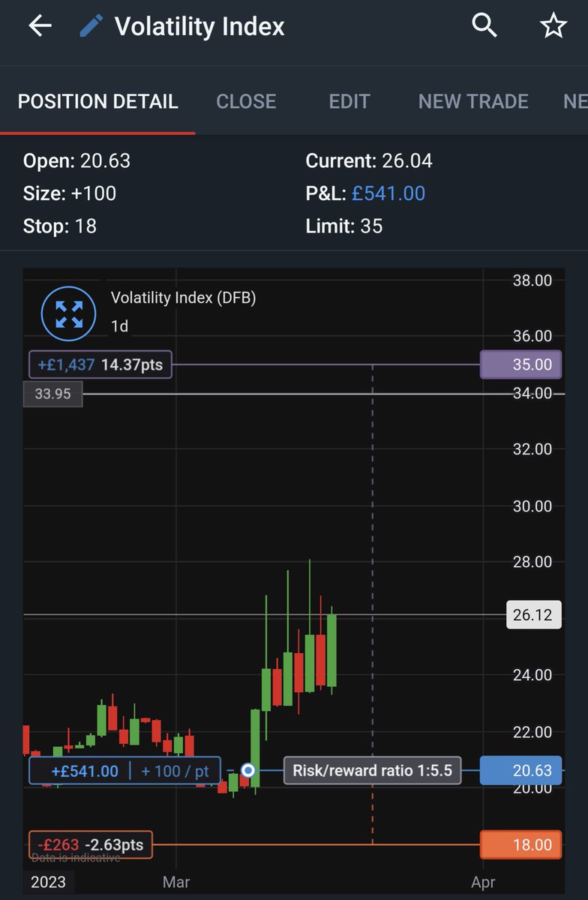Select the blue 20.63 open price tag
588x900 pixels.
coord(520,770)
